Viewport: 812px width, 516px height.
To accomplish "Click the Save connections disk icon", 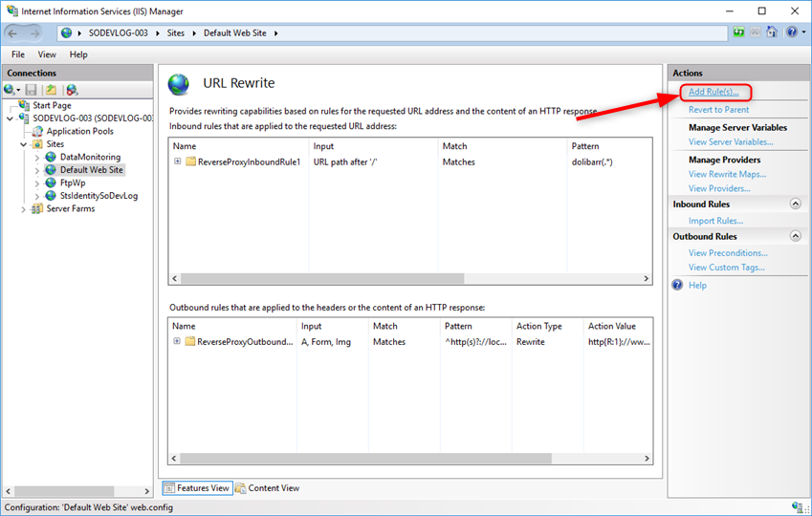I will [31, 90].
